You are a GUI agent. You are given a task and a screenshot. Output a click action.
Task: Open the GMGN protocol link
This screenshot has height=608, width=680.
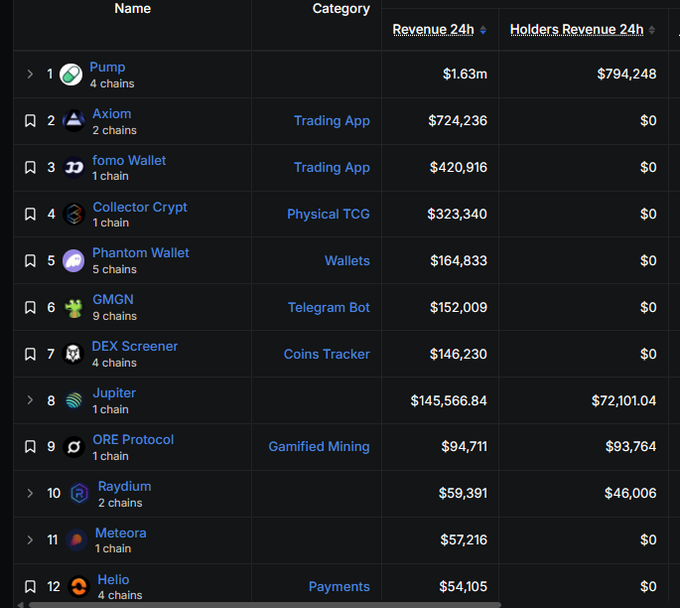113,300
